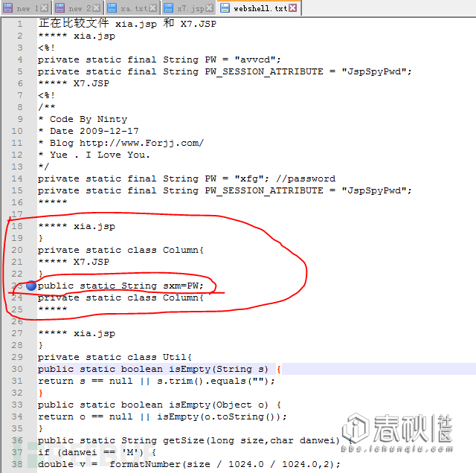Viewport: 476px width, 473px height.
Task: Open the x7.jsp tab
Action: tap(188, 8)
